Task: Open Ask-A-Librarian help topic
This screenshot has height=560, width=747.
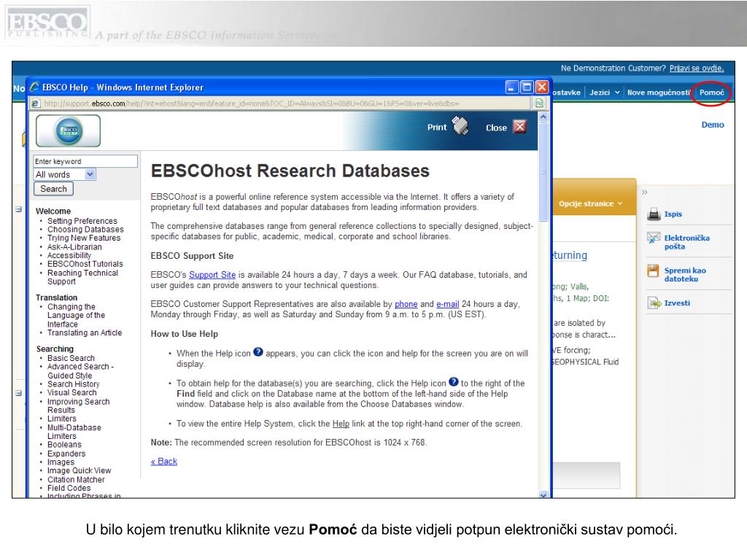Action: [x=74, y=246]
